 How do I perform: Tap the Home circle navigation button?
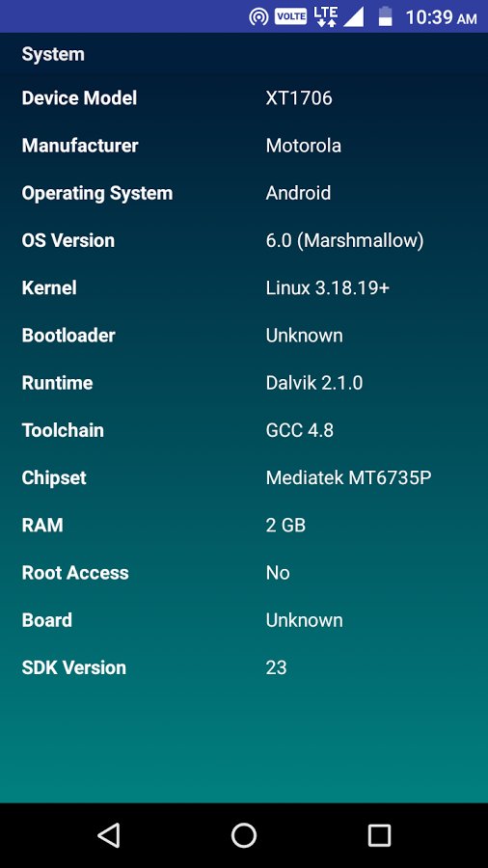(x=244, y=835)
